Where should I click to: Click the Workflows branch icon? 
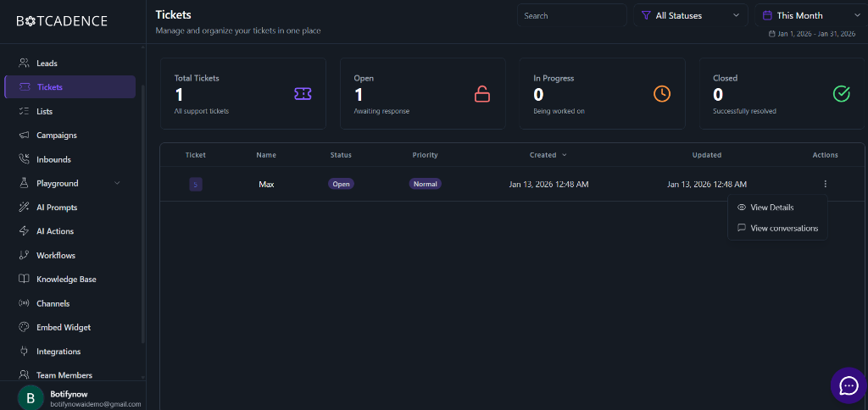[24, 255]
